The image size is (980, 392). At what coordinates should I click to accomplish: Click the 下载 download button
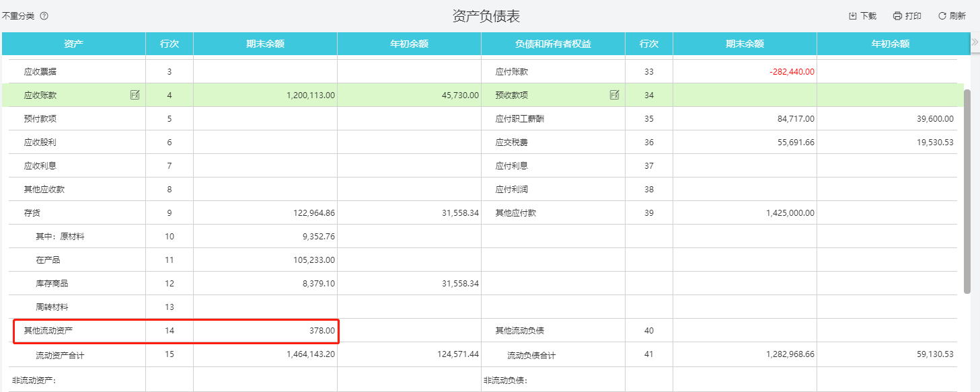862,16
